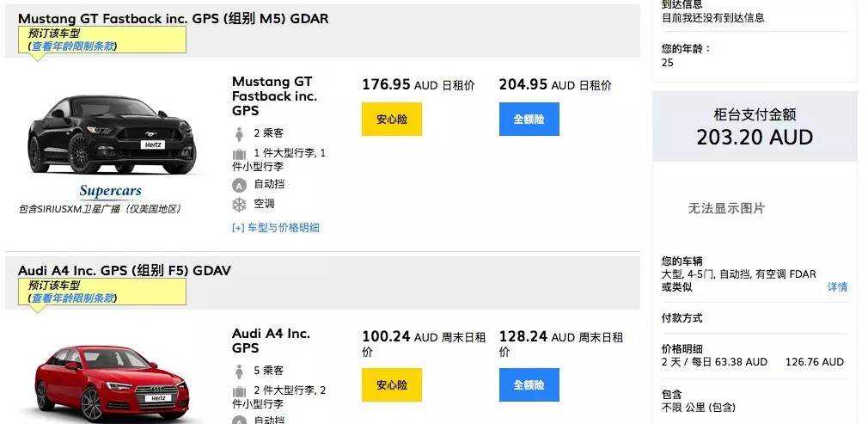
Task: Click the Mustang GT Fastback group header
Action: tap(173, 18)
